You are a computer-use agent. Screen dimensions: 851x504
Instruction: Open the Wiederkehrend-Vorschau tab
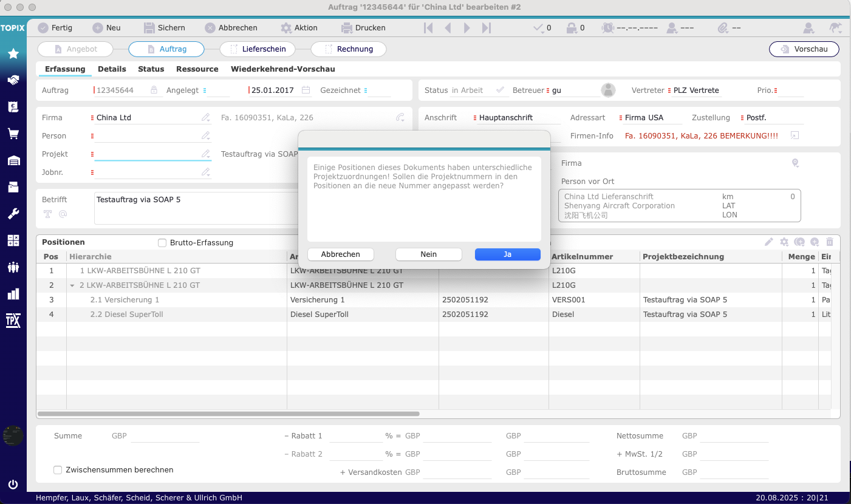pos(283,69)
